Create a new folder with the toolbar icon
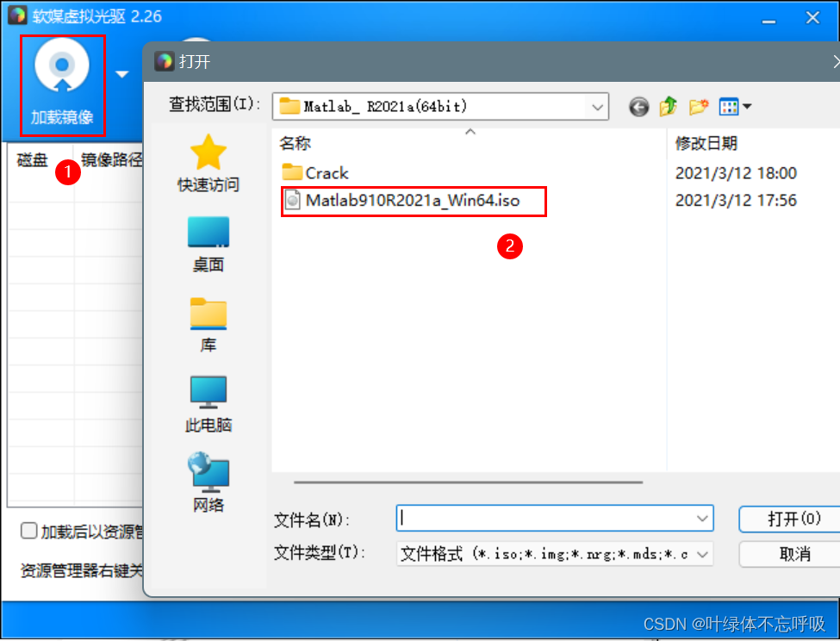This screenshot has width=840, height=641. click(699, 107)
